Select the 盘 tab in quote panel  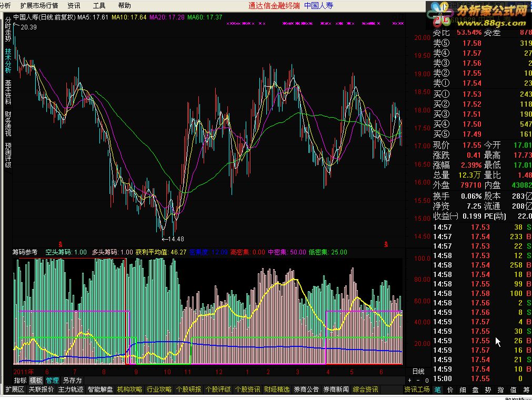475,390
